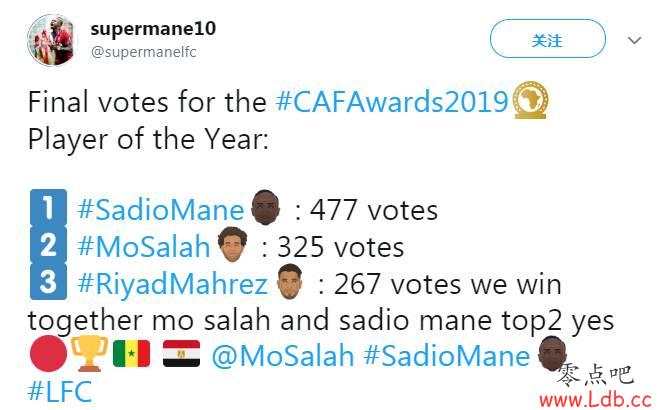Open the @MoSalah mention link
Screen dimensions: 661x410
(281, 356)
